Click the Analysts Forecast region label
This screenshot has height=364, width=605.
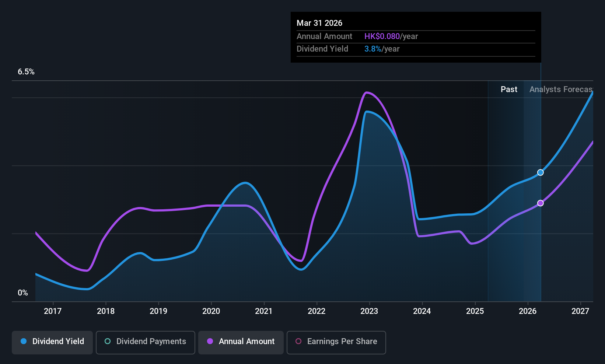click(x=561, y=90)
